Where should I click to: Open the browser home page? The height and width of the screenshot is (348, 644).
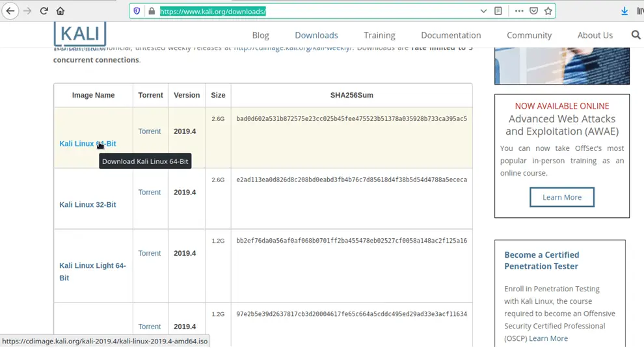click(60, 11)
